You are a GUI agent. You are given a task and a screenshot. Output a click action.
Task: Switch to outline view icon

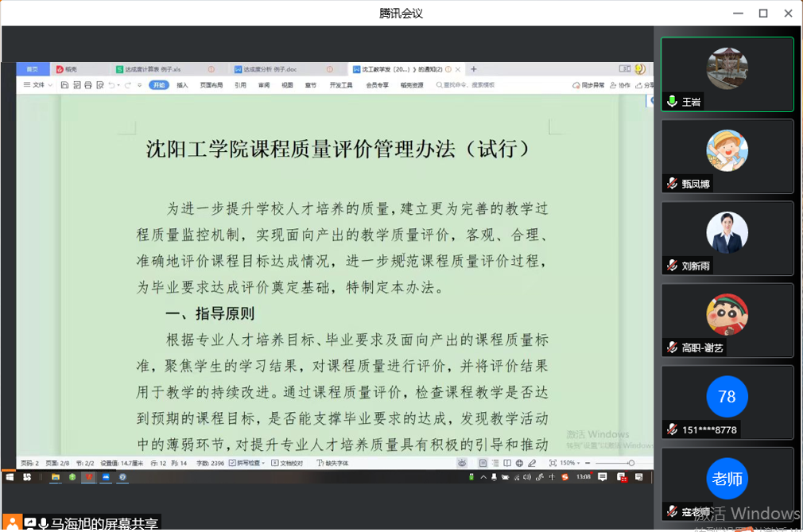(x=495, y=463)
